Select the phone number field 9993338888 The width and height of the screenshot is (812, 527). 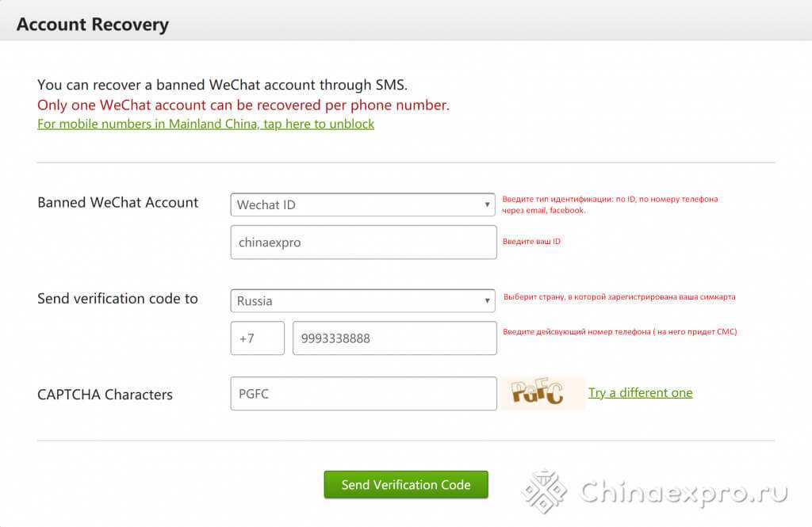pyautogui.click(x=394, y=338)
